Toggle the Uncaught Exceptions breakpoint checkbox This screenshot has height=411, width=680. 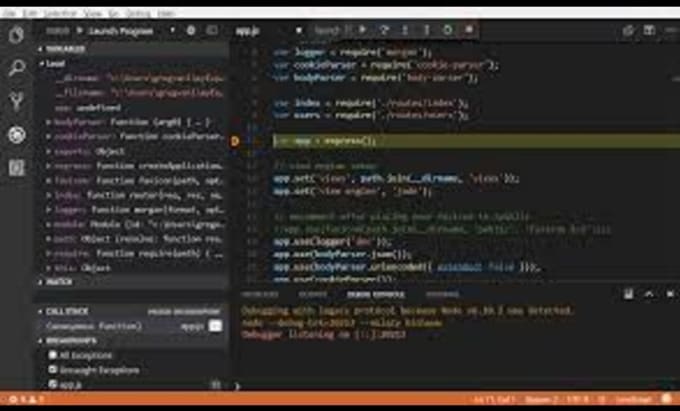tap(52, 369)
